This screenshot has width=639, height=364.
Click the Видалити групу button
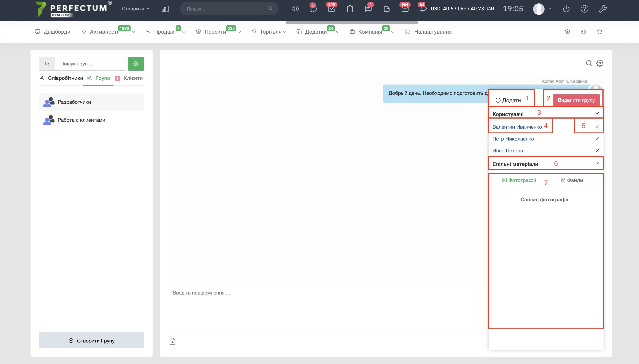576,100
